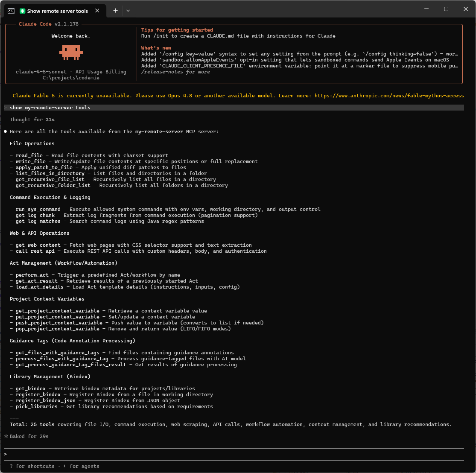Screen dimensions: 476x473
Task: Close the 'Show remote server tools' tab
Action: [97, 11]
